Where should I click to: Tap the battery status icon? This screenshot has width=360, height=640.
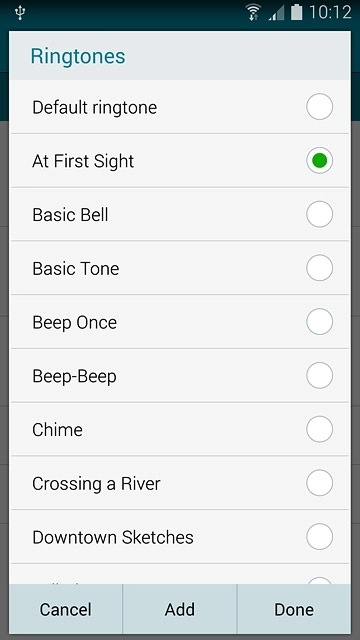[296, 12]
